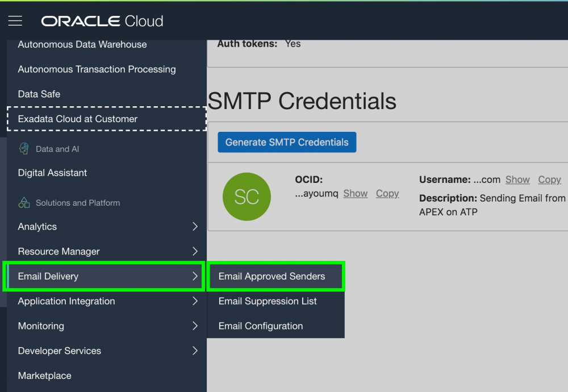Viewport: 568px width, 392px height.
Task: Click the Solutions and Platform section icon
Action: 24,203
